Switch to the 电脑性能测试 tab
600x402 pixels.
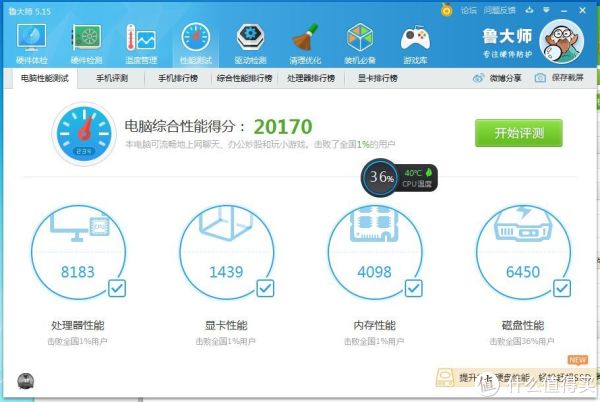point(45,78)
